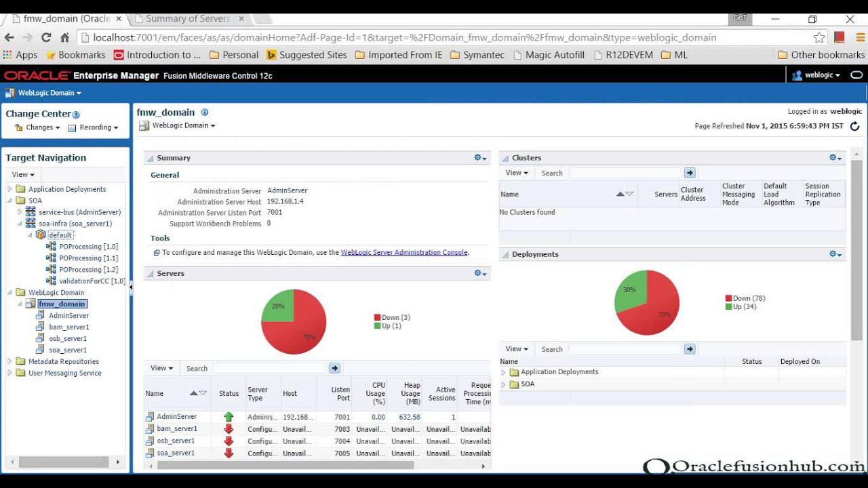Click the browser back arrow
This screenshot has height=488, width=868.
point(9,38)
